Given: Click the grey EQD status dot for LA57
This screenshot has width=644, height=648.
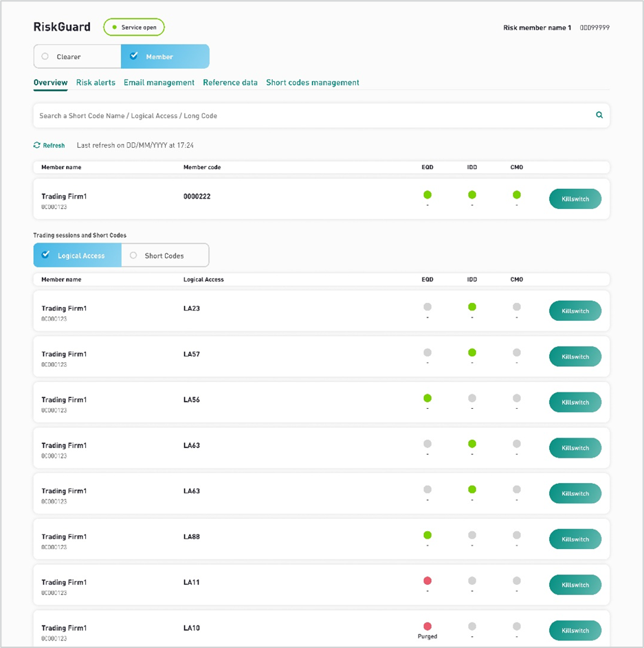Looking at the screenshot, I should pos(428,353).
